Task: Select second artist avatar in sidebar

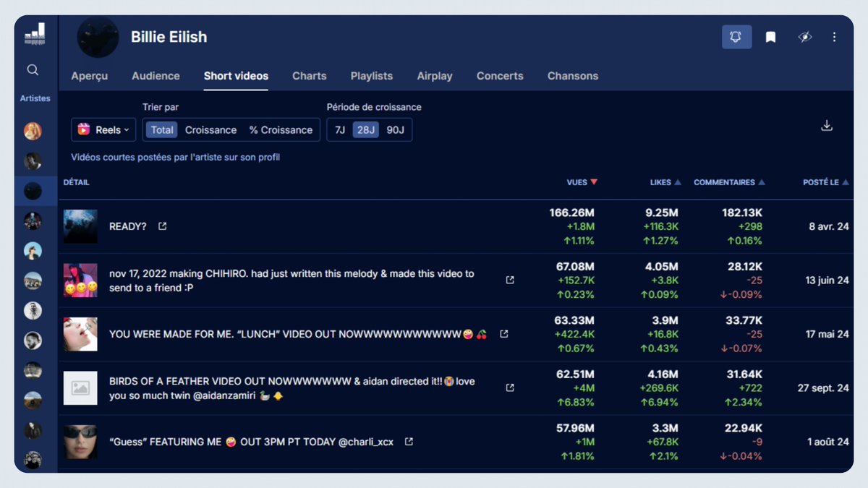Action: 33,161
